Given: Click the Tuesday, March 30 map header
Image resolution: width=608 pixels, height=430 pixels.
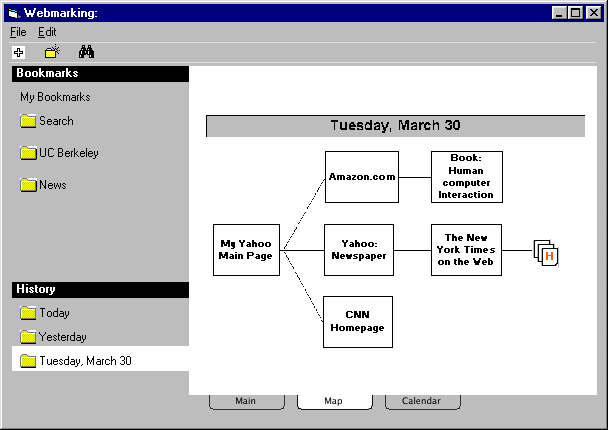Looking at the screenshot, I should (x=396, y=126).
